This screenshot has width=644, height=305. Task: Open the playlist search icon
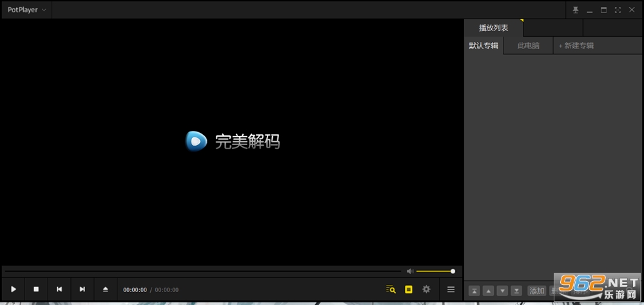tap(391, 290)
